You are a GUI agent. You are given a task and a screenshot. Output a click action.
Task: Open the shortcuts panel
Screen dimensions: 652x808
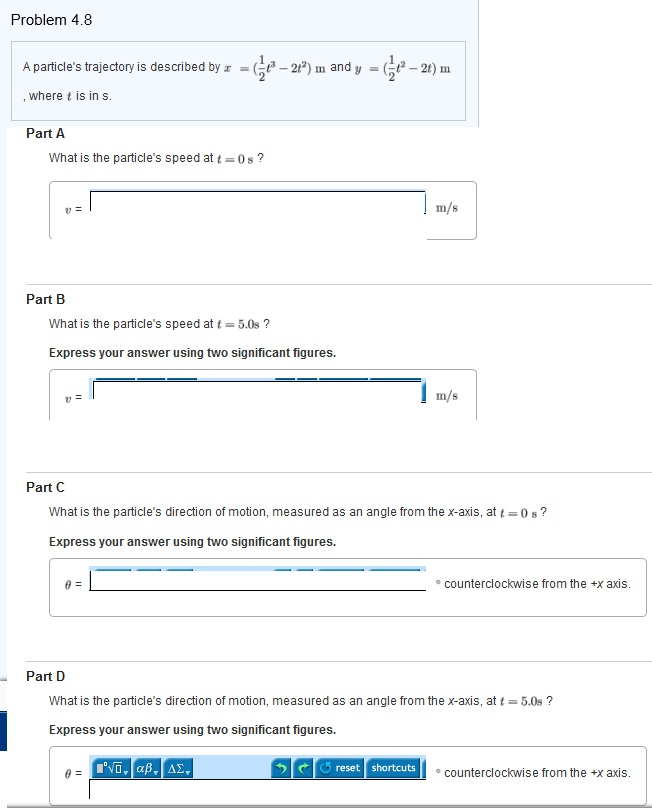point(394,768)
